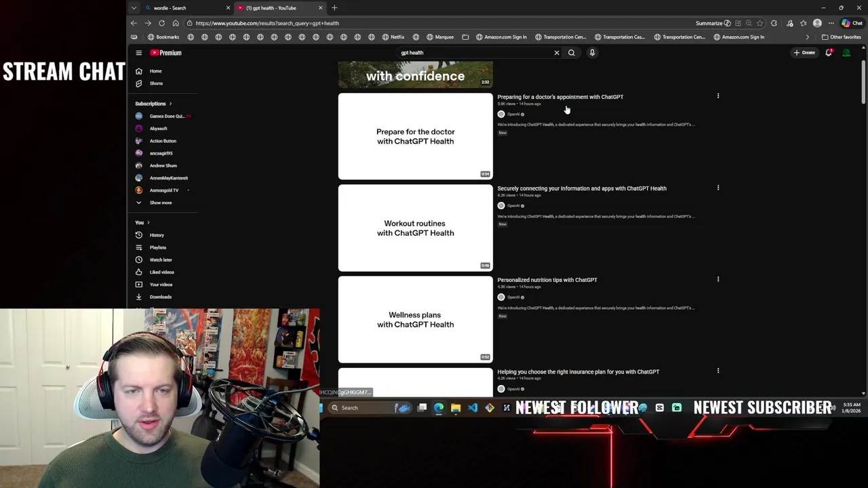This screenshot has height=488, width=868.
Task: Start voice search with microphone icon
Action: pyautogui.click(x=592, y=53)
